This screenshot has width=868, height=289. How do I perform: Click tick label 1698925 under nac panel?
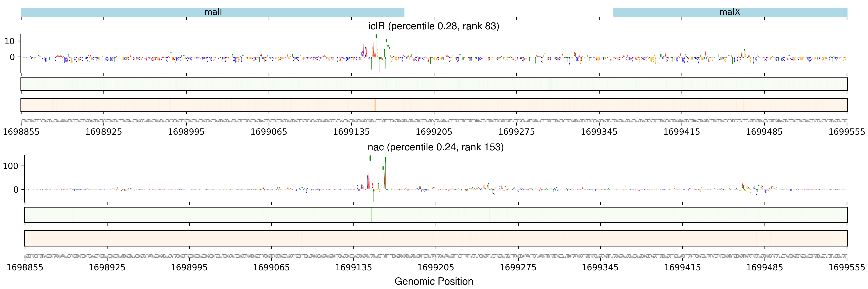point(107,268)
